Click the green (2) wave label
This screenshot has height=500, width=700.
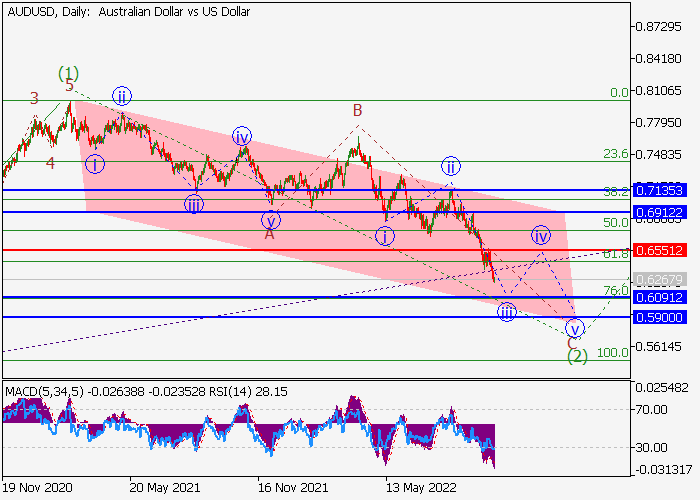577,355
